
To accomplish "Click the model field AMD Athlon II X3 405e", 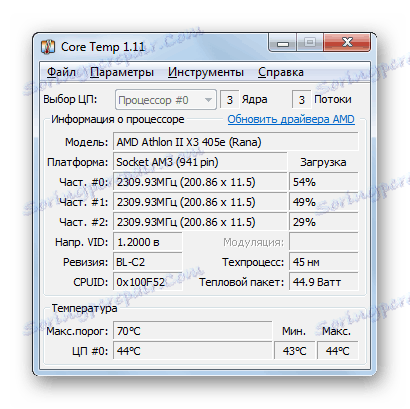I will pyautogui.click(x=236, y=142).
